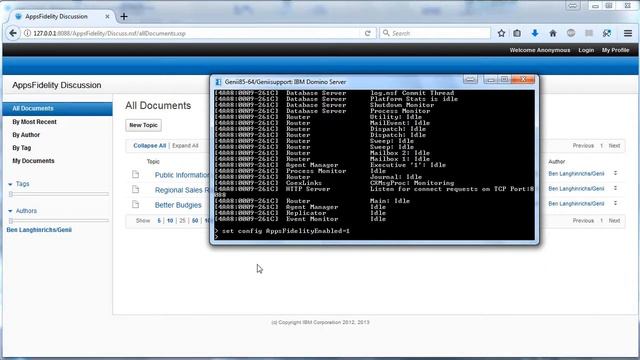Expand row options for Public Information topic
The width and height of the screenshot is (640, 360).
[616, 173]
